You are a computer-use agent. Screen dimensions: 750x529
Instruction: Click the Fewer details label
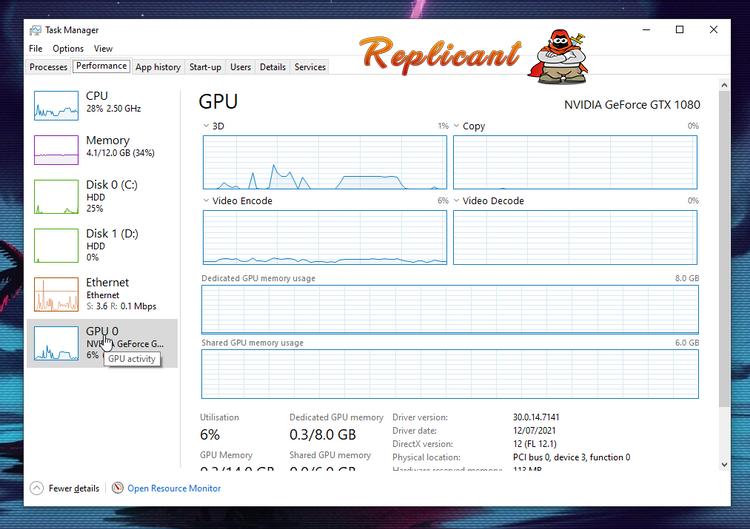click(74, 488)
